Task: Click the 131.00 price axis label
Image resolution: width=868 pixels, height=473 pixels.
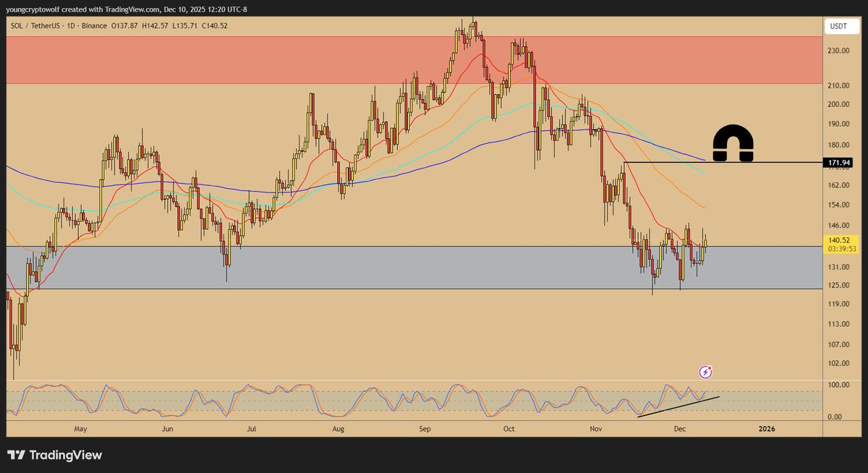Action: point(839,267)
